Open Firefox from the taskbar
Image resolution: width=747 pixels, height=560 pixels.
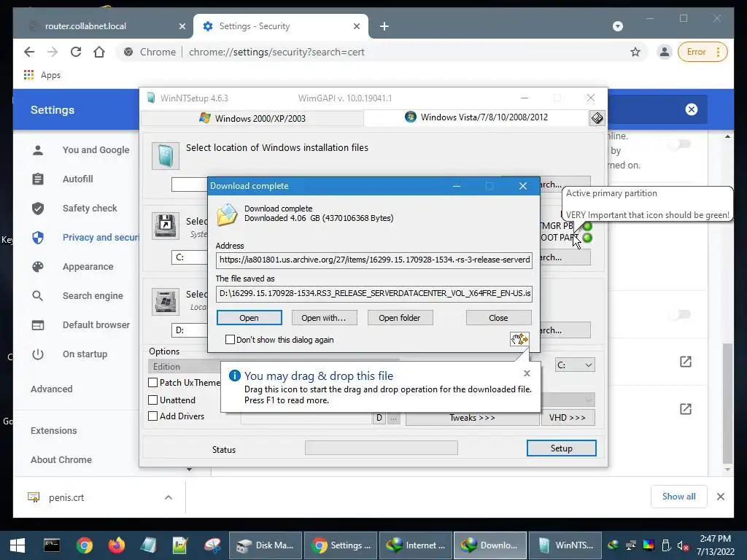point(116,545)
